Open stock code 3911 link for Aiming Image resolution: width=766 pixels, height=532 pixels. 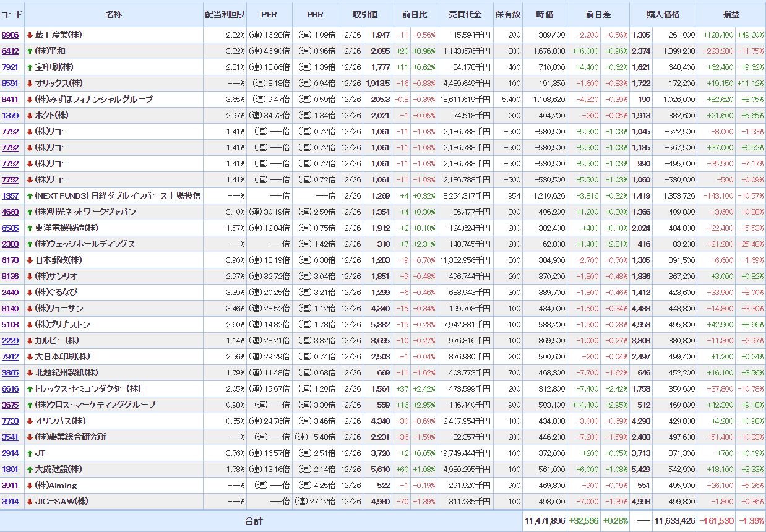10,486
